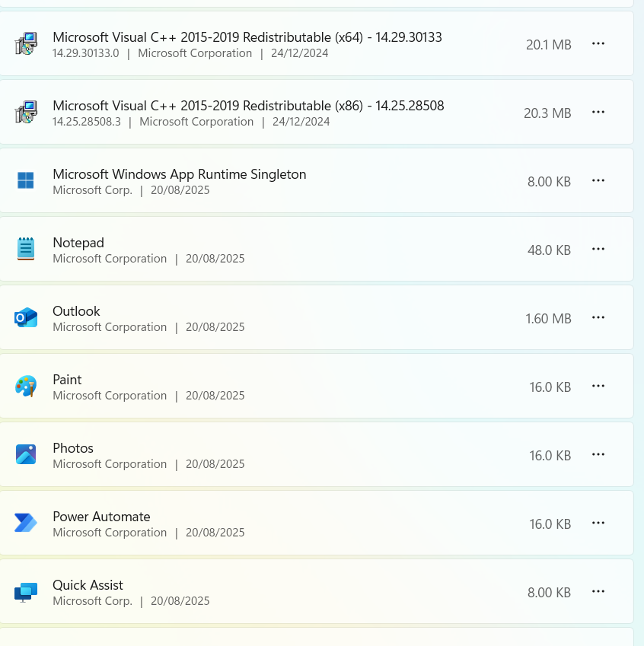644x646 pixels.
Task: Click the 24/12/2024 date for Visual C++ (x86)
Action: tap(301, 122)
